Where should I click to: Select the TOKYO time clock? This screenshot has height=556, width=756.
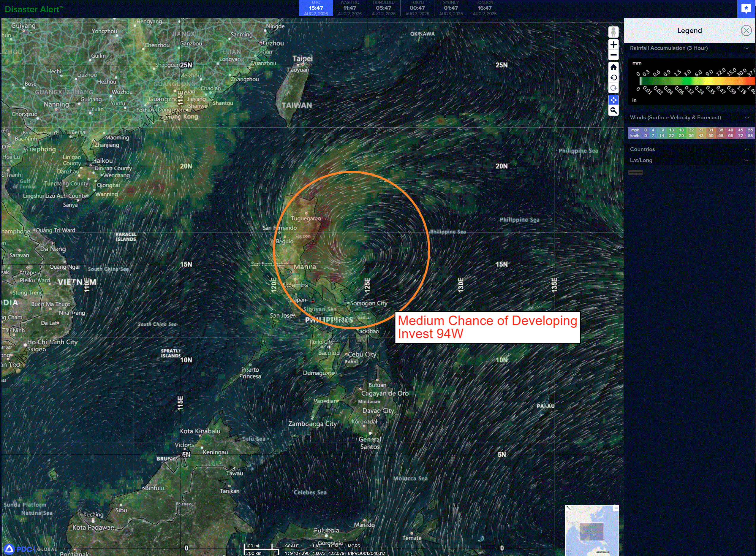(417, 8)
